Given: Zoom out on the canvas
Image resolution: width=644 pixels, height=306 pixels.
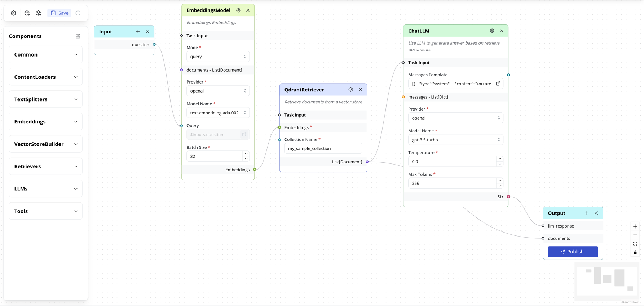Looking at the screenshot, I should coord(635,235).
